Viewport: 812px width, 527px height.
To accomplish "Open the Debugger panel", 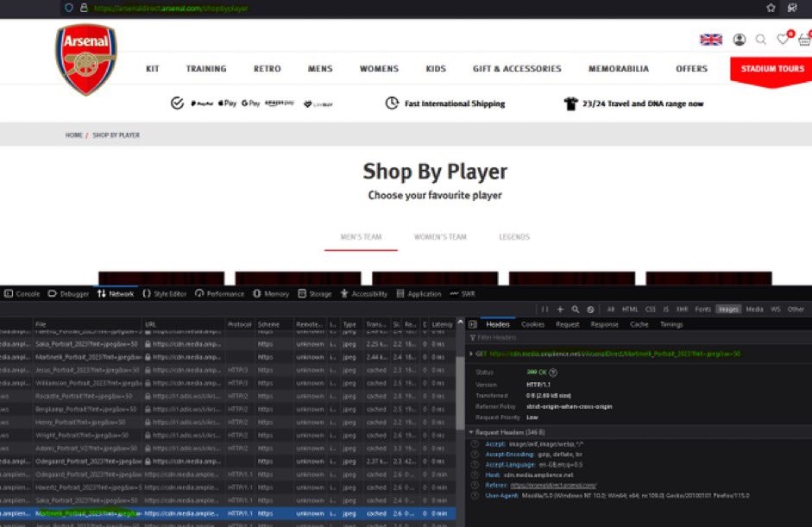I will [68, 293].
